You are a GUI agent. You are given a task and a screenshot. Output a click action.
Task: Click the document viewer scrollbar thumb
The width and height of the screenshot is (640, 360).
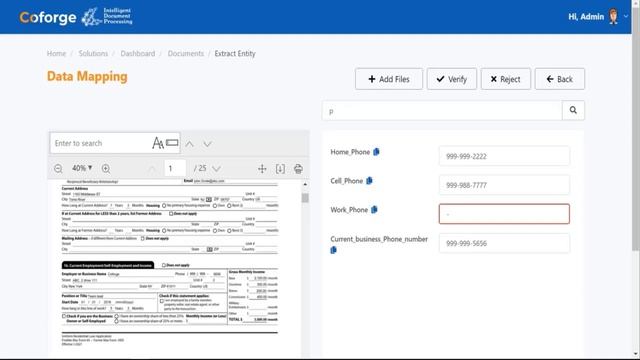(x=305, y=198)
